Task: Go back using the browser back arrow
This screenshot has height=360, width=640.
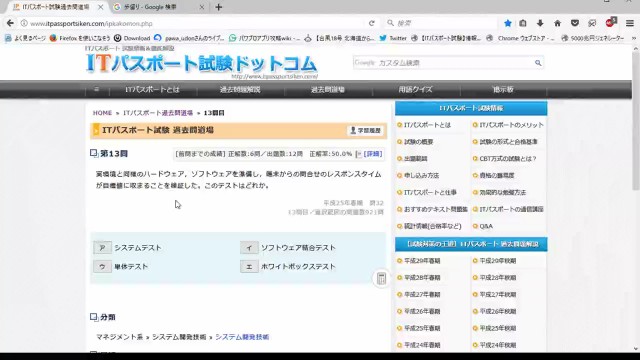Action: pos(10,23)
